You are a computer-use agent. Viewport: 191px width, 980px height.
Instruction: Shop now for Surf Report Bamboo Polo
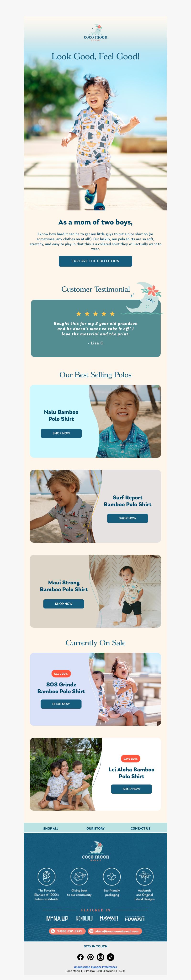click(x=127, y=518)
